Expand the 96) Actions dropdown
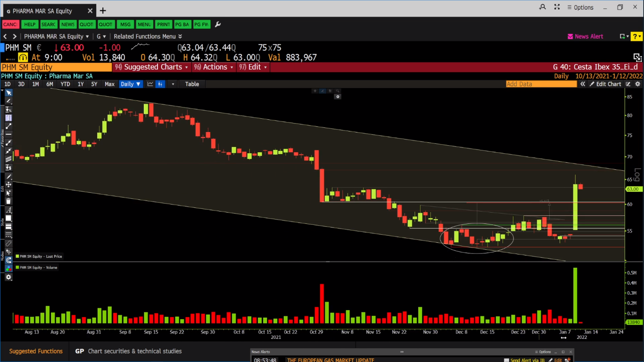 tap(214, 67)
